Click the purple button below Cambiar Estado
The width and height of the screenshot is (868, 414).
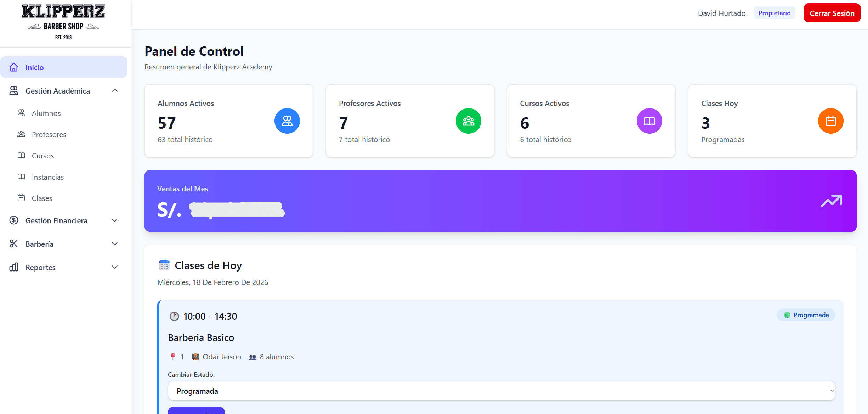(x=196, y=410)
